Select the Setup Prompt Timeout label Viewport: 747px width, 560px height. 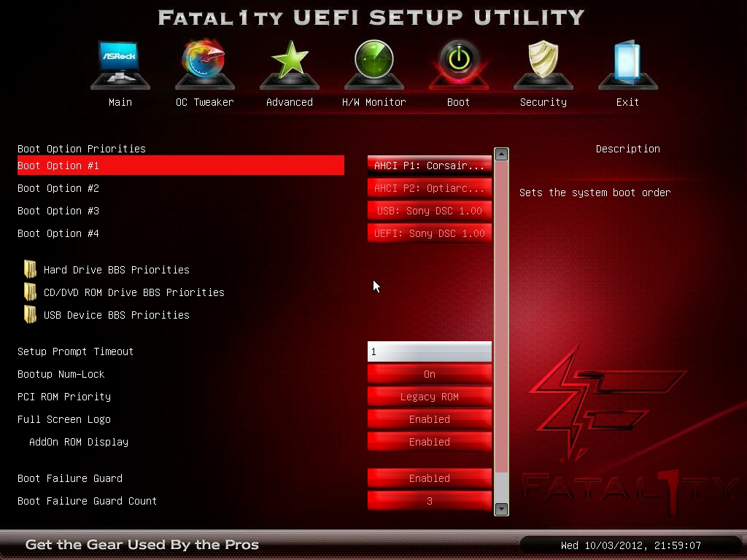tap(75, 351)
